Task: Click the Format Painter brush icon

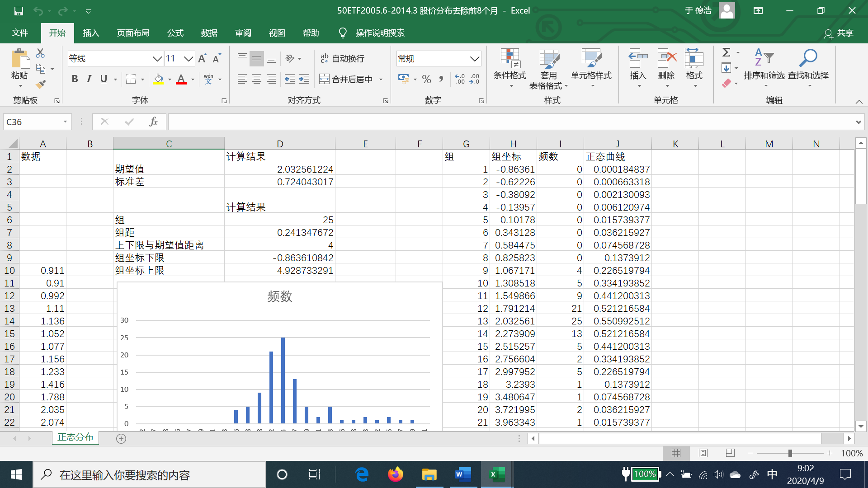Action: point(41,84)
